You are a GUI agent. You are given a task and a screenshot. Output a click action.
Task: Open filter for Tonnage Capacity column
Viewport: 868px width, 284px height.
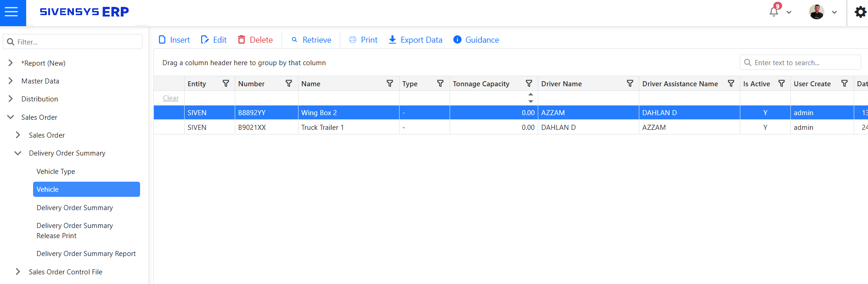pos(529,84)
